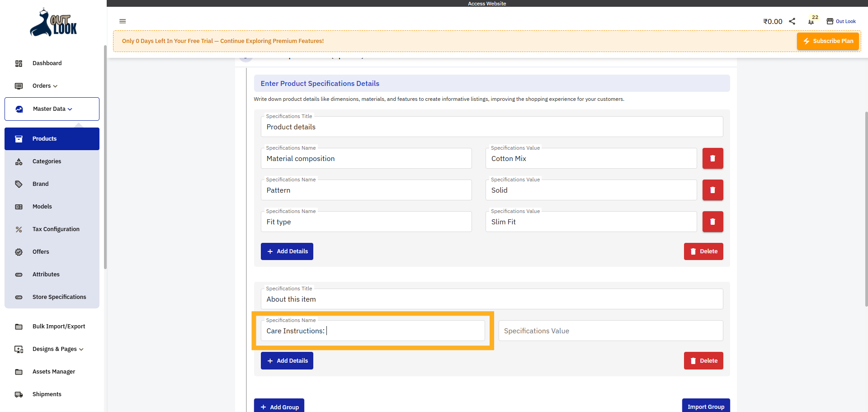
Task: Expand the Designs & Pages section
Action: pyautogui.click(x=81, y=349)
